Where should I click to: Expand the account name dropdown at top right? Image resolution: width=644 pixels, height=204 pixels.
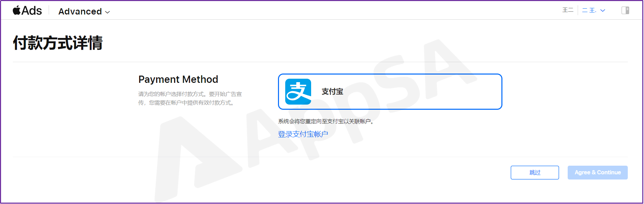click(594, 10)
